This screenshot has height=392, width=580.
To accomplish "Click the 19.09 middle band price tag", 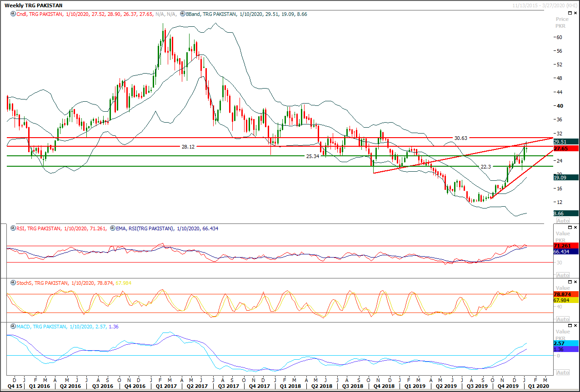I will tap(565, 178).
